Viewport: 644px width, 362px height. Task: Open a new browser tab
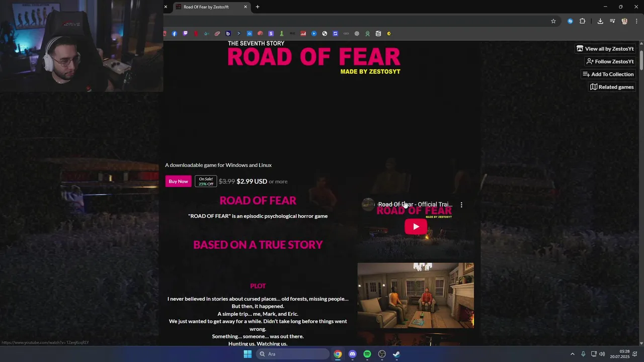258,7
